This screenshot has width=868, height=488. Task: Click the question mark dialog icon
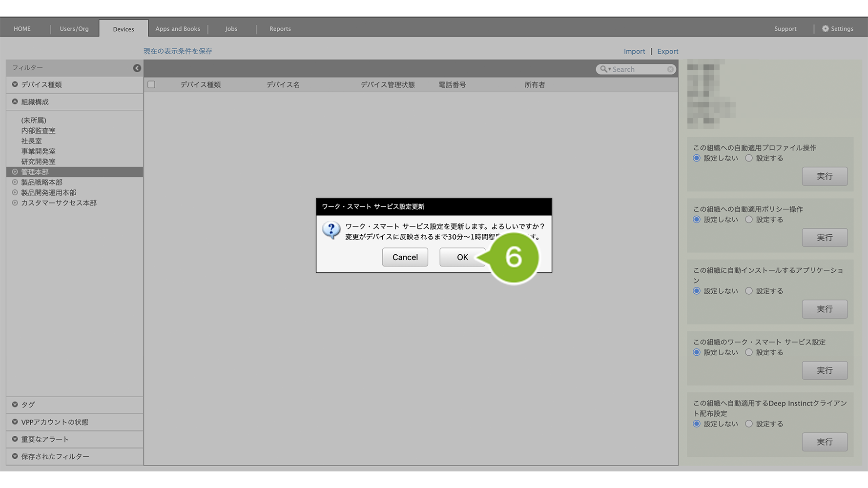331,230
